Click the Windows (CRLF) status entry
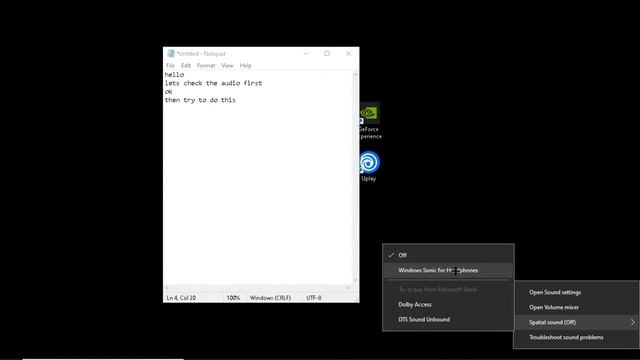The height and width of the screenshot is (360, 640). pyautogui.click(x=271, y=298)
